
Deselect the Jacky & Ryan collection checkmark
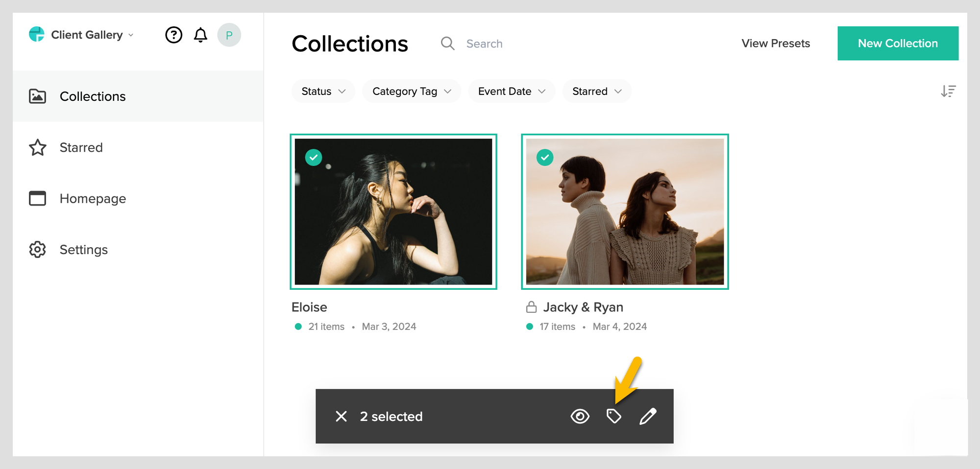coord(544,157)
